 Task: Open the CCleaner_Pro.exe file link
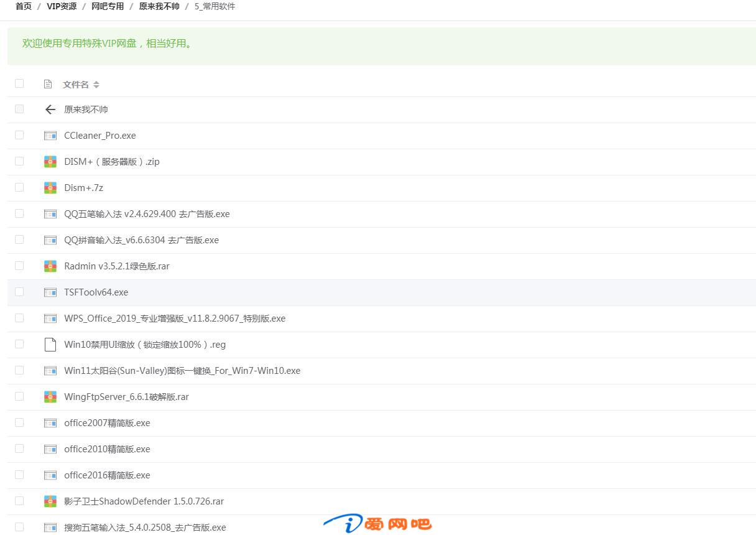(100, 136)
